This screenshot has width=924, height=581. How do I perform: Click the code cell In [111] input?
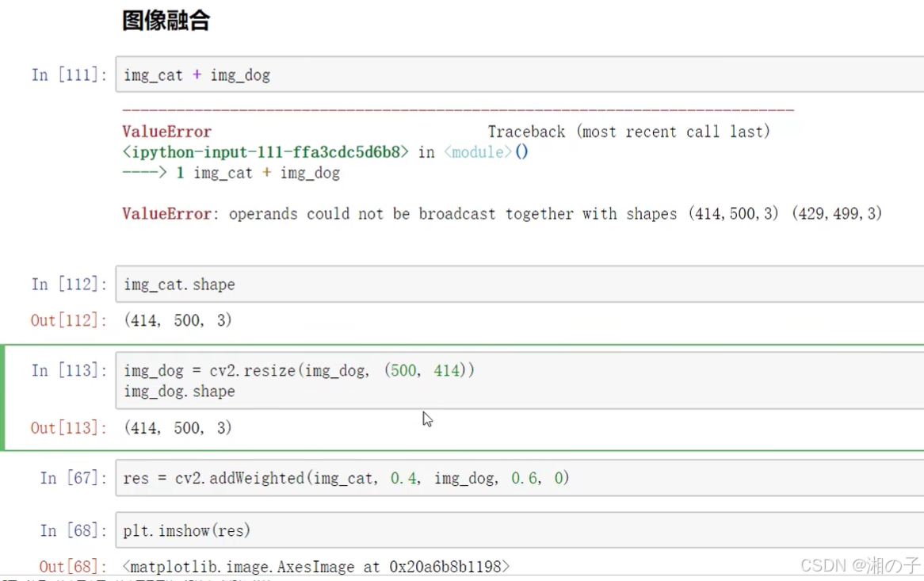coord(520,75)
